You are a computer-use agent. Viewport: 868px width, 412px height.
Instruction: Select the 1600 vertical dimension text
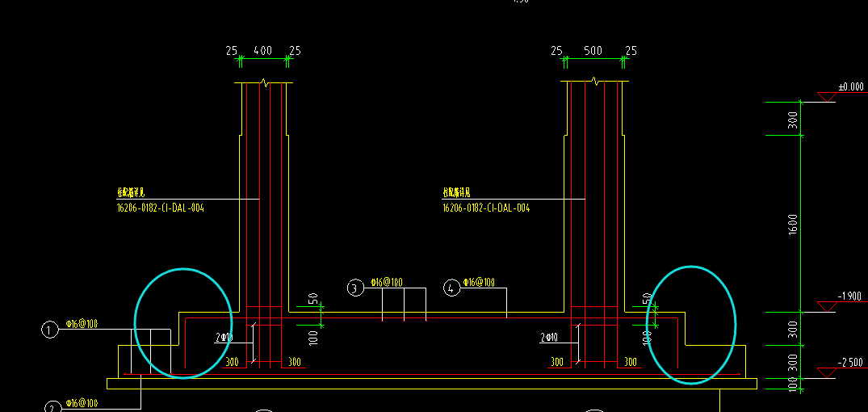tap(793, 225)
